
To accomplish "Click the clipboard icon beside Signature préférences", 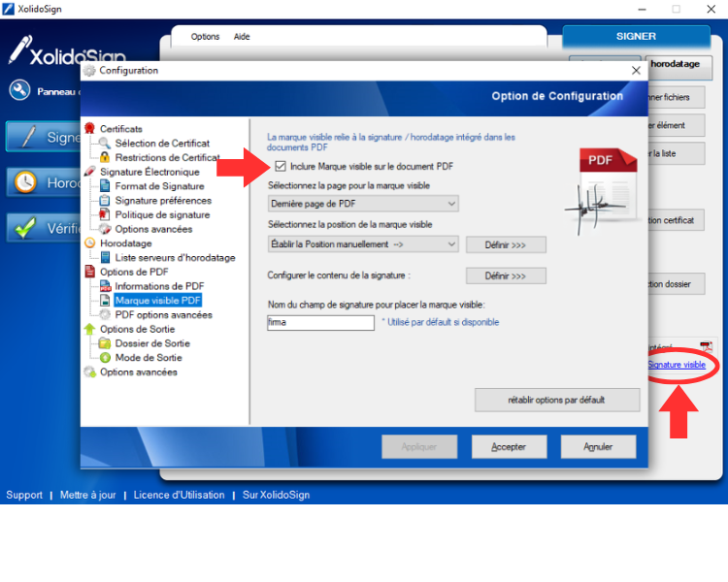I will click(105, 201).
